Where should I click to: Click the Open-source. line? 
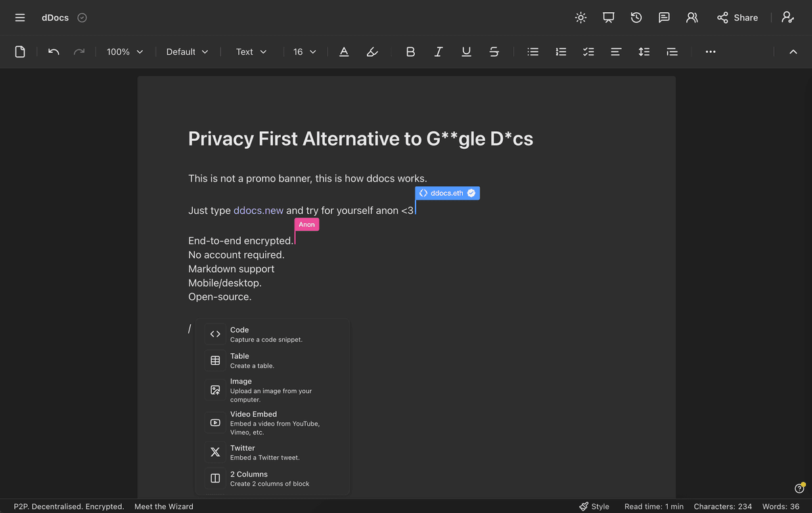(220, 297)
